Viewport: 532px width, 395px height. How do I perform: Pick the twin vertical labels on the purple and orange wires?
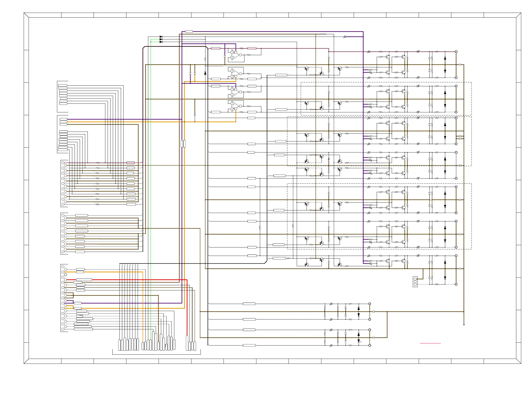click(183, 144)
